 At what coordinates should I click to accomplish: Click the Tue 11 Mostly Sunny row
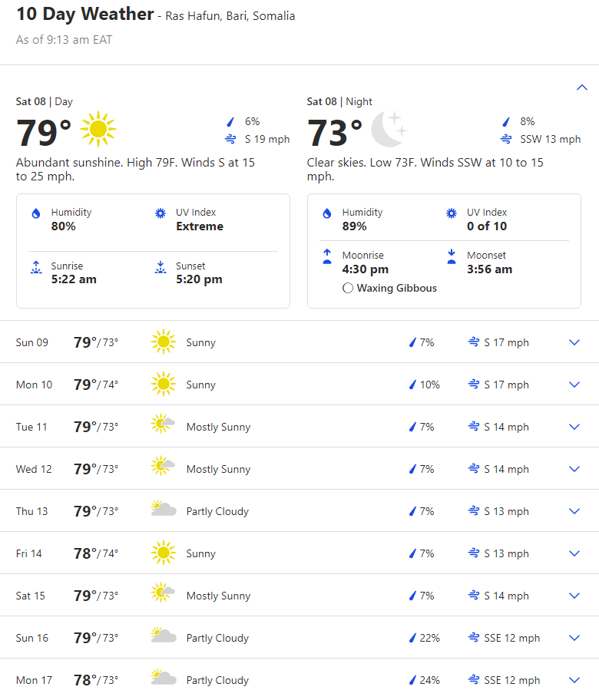[218, 427]
